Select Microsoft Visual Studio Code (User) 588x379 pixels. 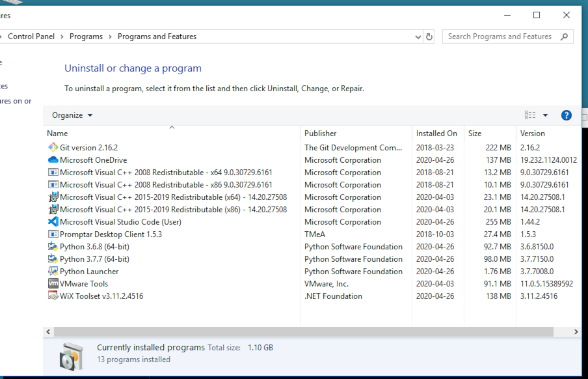(120, 222)
